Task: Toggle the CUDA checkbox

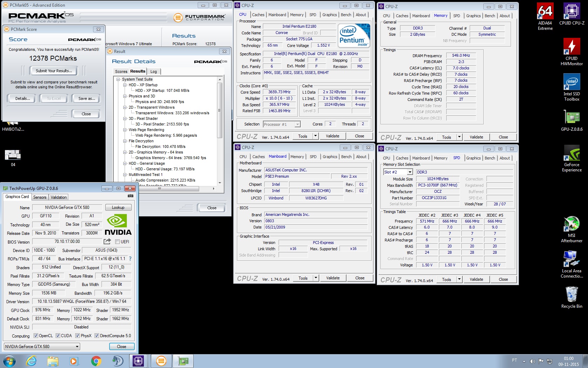Action: click(x=58, y=336)
